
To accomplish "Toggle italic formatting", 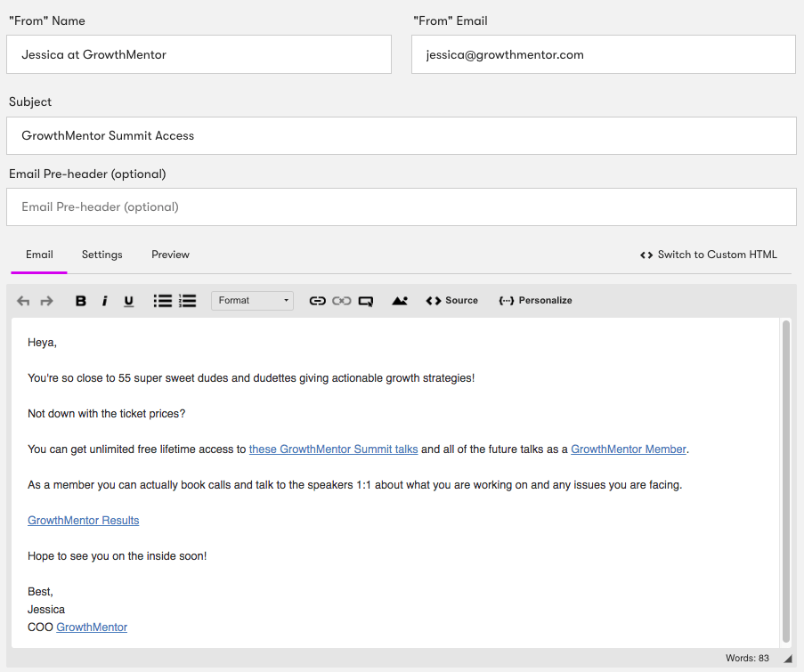I will point(104,301).
